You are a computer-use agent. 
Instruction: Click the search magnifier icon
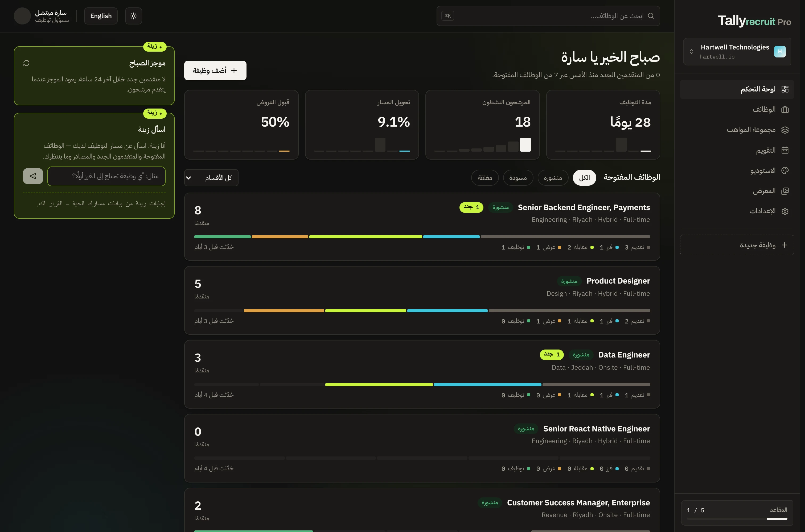point(651,16)
